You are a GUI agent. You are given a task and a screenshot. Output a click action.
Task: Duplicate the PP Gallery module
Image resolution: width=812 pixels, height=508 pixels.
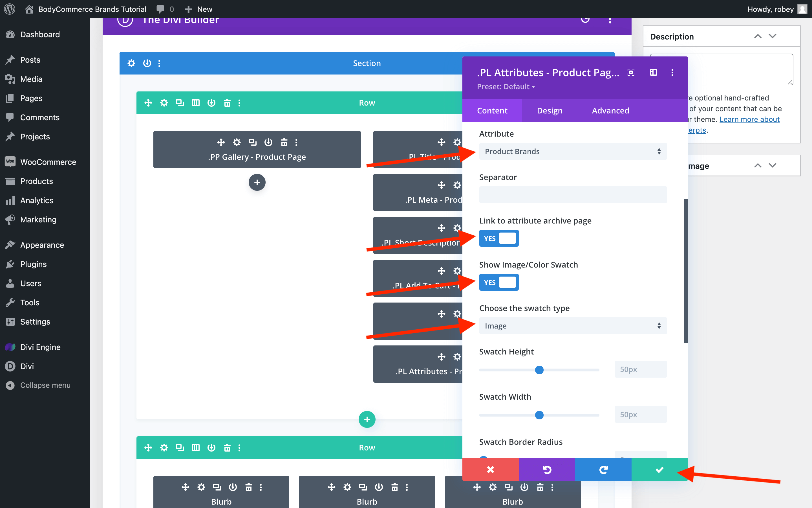tap(253, 142)
